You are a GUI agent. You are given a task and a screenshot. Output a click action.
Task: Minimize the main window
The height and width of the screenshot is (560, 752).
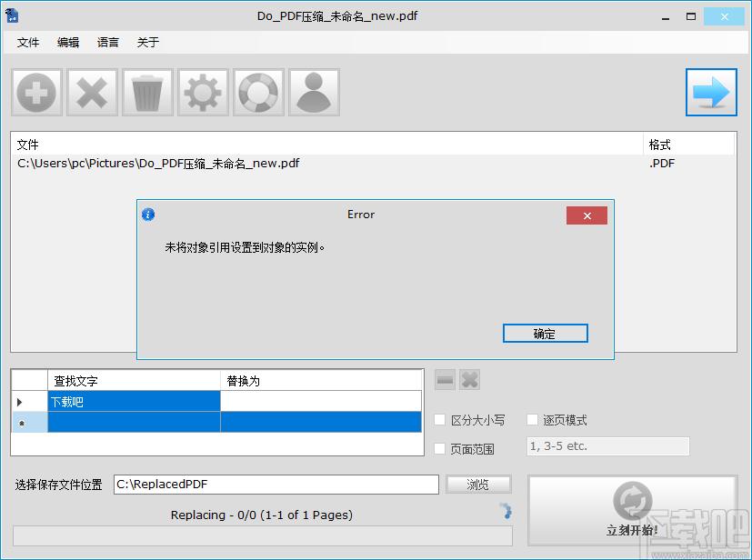[666, 16]
